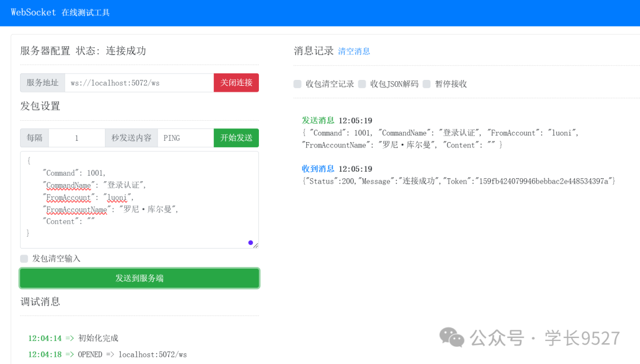Click the PING send content input
Viewport: 640px width, 364px height.
coord(185,138)
